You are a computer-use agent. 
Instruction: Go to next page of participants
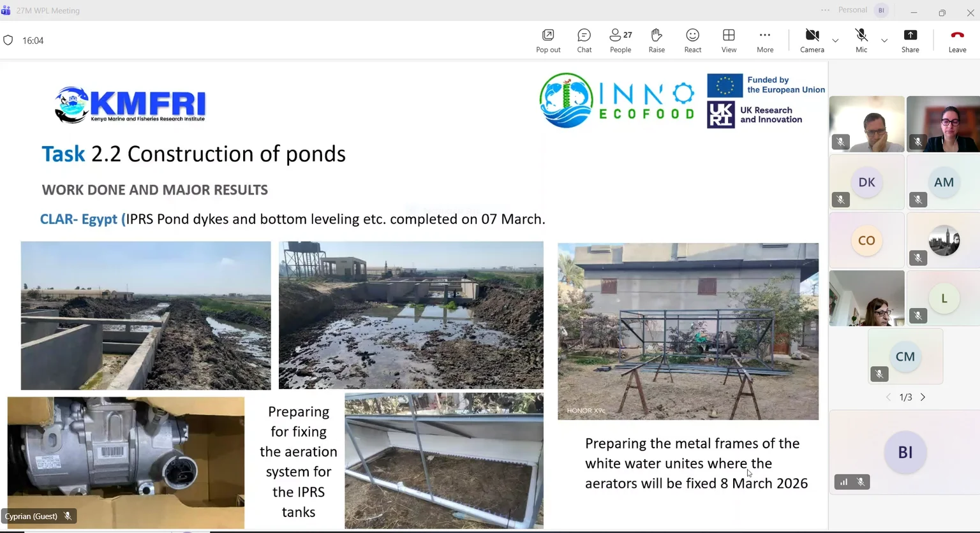pos(923,397)
